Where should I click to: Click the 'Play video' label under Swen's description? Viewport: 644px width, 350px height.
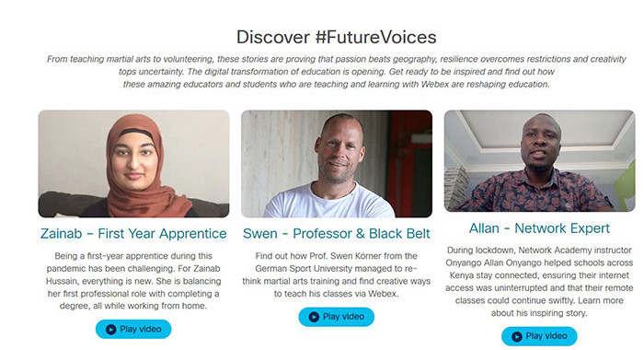(x=344, y=317)
